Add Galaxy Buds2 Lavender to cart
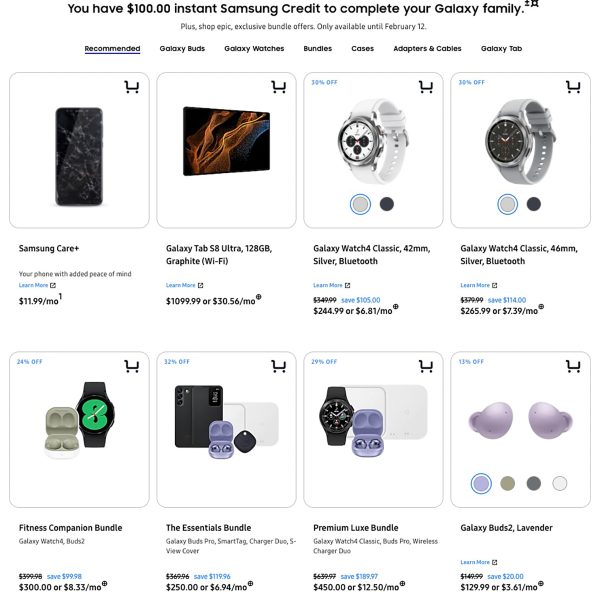This screenshot has height=600, width=600. [573, 367]
